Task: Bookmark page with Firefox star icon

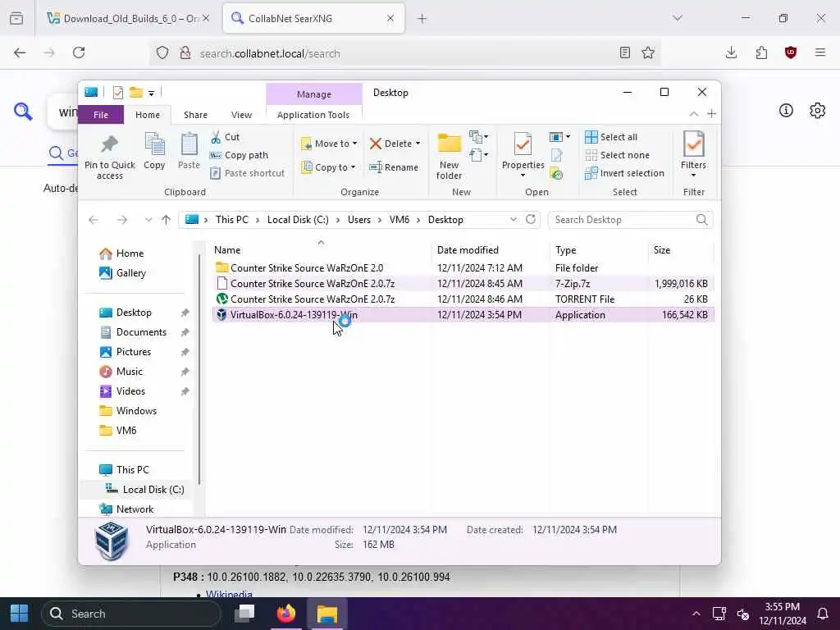Action: tap(648, 52)
